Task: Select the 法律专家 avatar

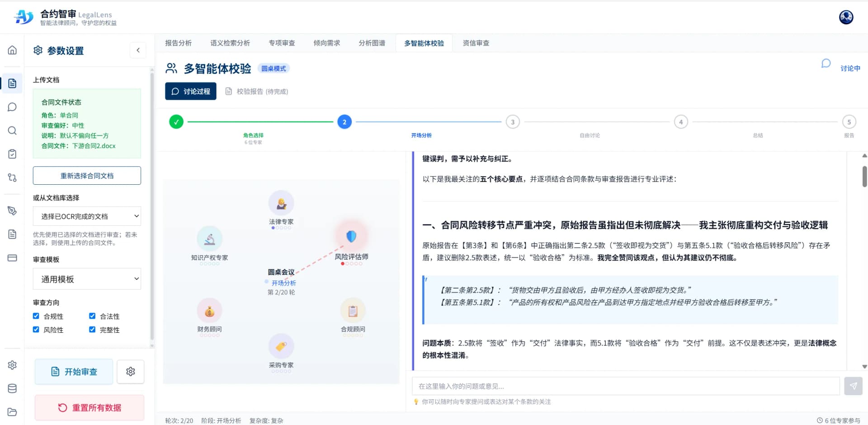Action: pyautogui.click(x=281, y=203)
